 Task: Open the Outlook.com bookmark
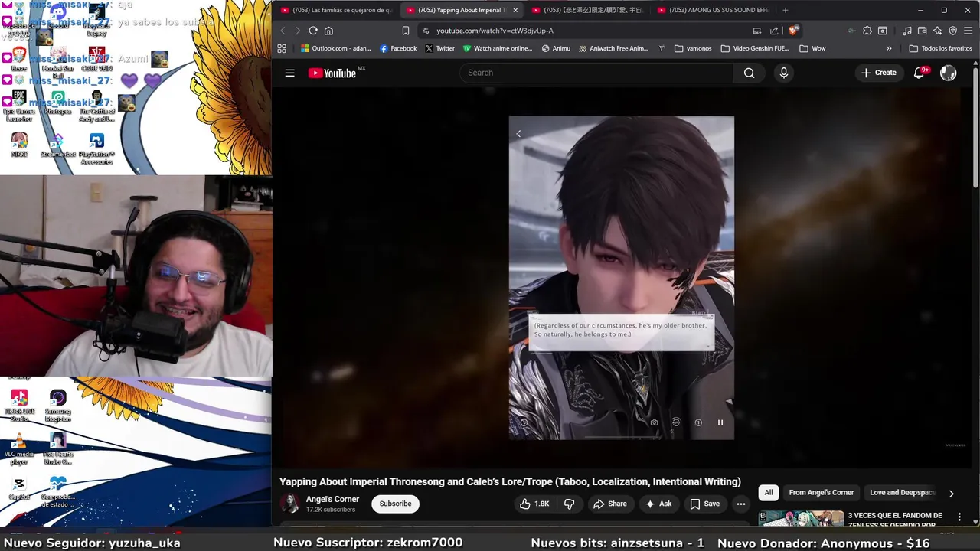335,48
